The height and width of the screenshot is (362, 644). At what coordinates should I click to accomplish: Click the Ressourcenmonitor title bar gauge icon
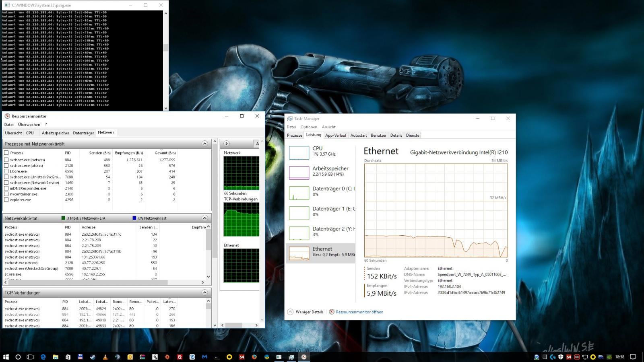7,116
